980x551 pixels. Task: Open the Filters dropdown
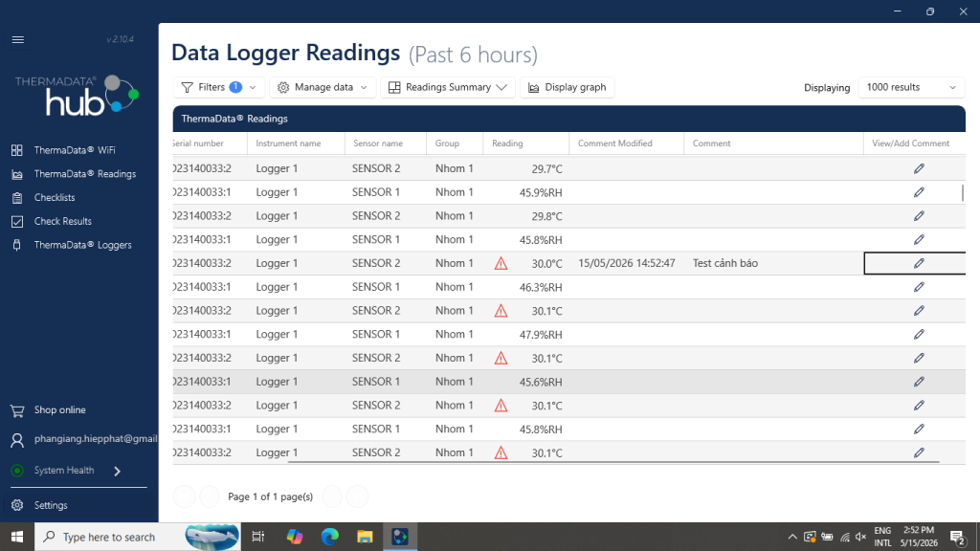[219, 87]
